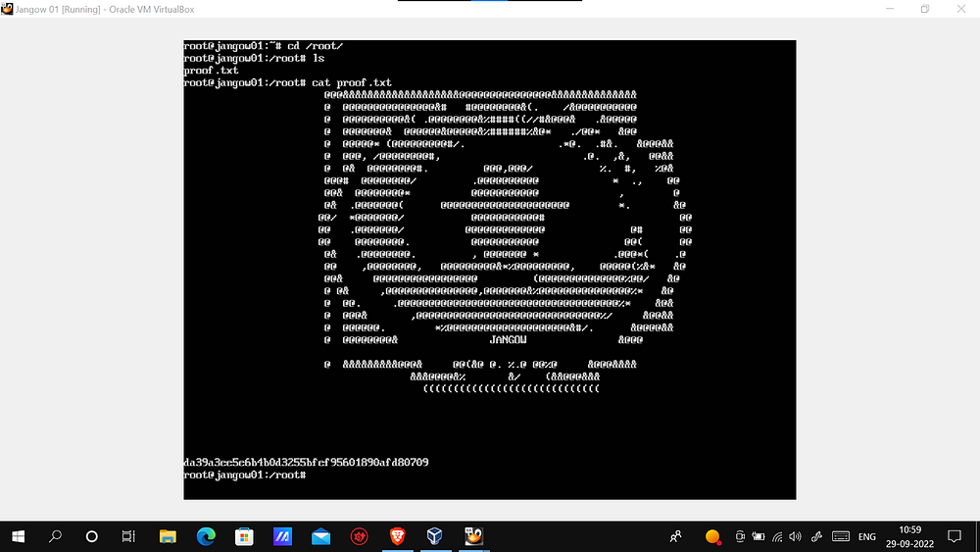
Task: Open the Windows Start menu
Action: tap(18, 536)
